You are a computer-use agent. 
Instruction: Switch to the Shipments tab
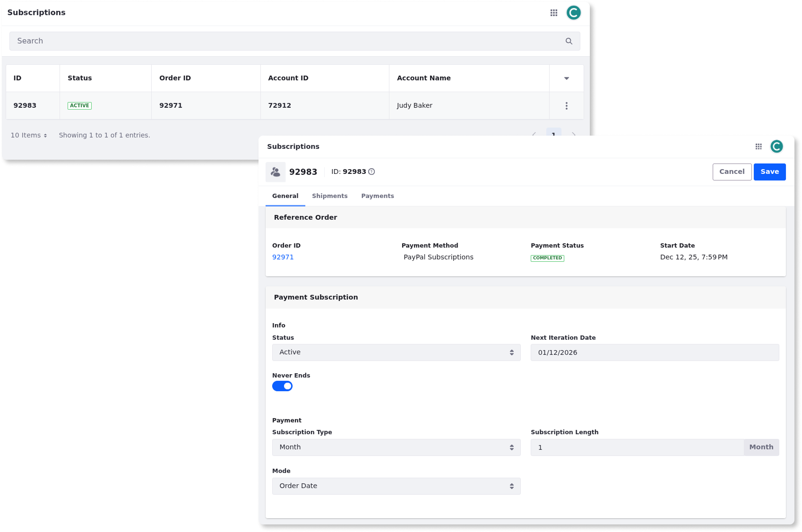pyautogui.click(x=329, y=196)
